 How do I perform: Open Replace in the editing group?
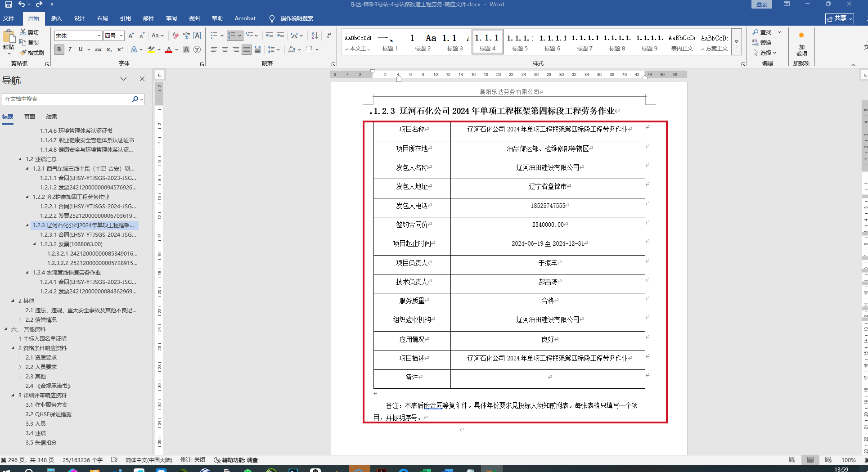(x=762, y=42)
